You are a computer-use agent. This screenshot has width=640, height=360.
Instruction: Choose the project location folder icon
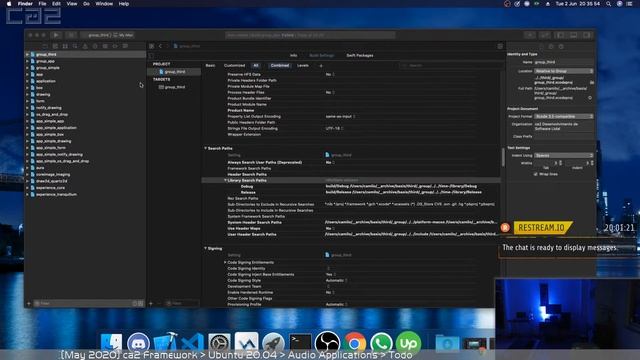[592, 82]
